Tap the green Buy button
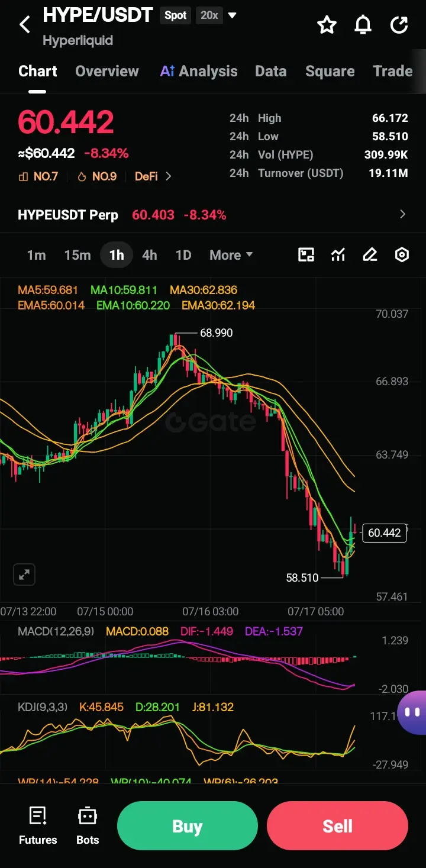Viewport: 426px width, 868px height. coord(188,826)
